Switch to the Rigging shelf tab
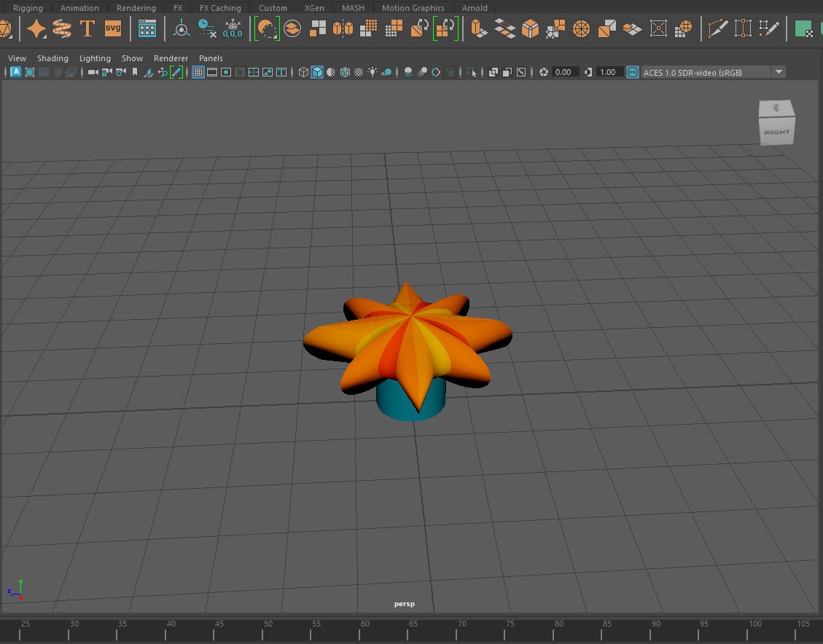This screenshot has height=644, width=823. coord(28,8)
